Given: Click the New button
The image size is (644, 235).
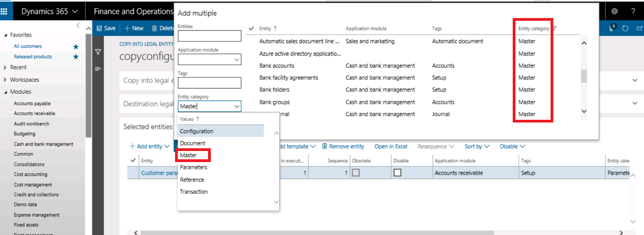Looking at the screenshot, I should 134,28.
